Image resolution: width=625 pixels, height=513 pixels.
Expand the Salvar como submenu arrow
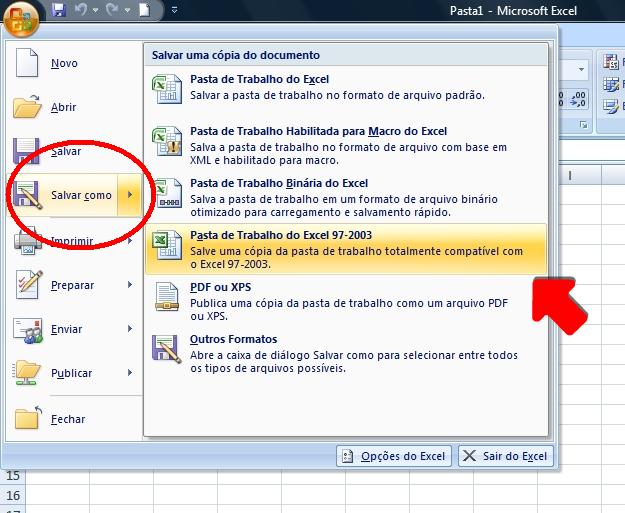click(130, 195)
